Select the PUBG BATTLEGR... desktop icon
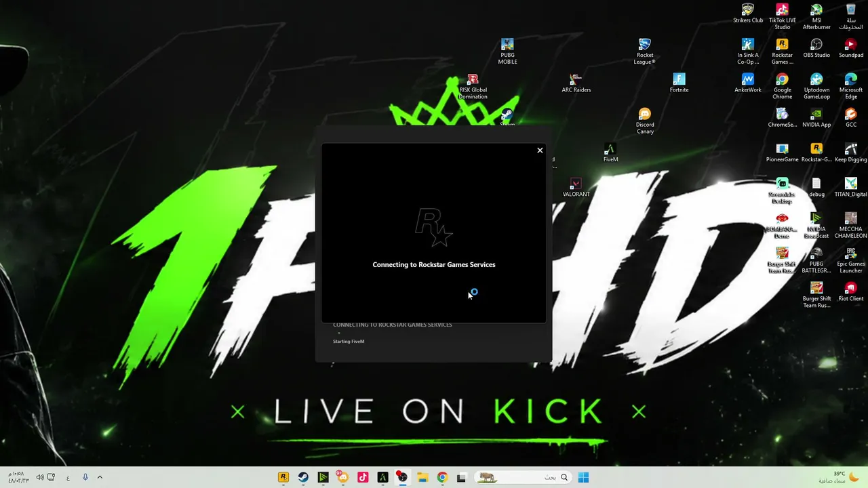This screenshot has height=488, width=868. point(816,260)
